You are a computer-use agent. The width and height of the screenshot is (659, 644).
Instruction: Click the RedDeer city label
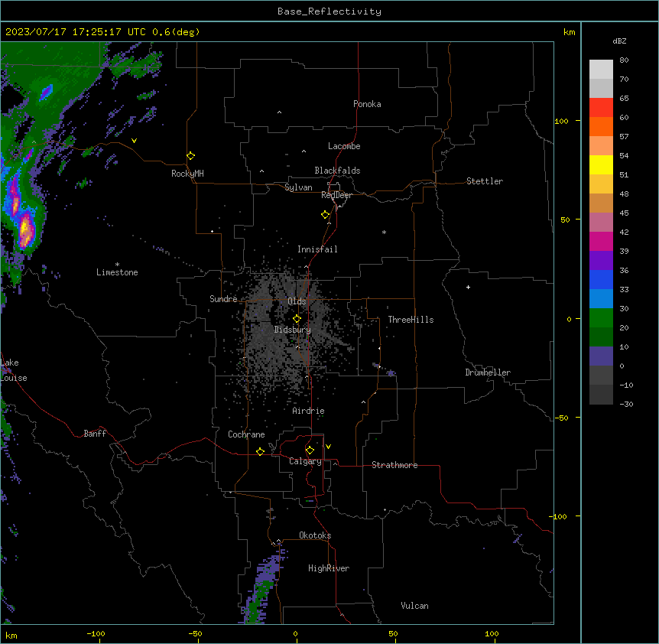point(336,195)
